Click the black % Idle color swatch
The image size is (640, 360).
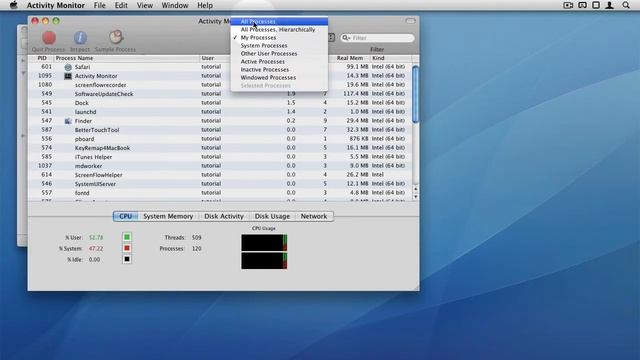point(127,259)
